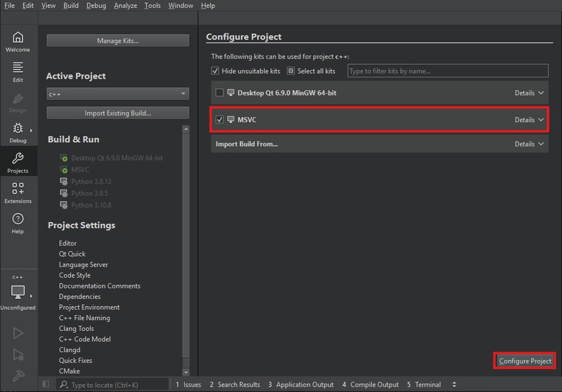This screenshot has height=392, width=562.
Task: Open Clang Tools settings
Action: [76, 328]
